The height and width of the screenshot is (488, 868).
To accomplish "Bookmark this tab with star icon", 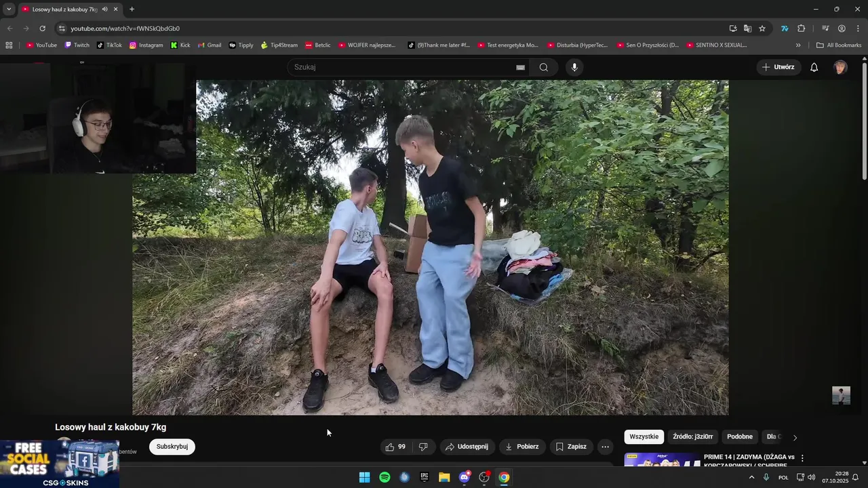I will pos(762,28).
